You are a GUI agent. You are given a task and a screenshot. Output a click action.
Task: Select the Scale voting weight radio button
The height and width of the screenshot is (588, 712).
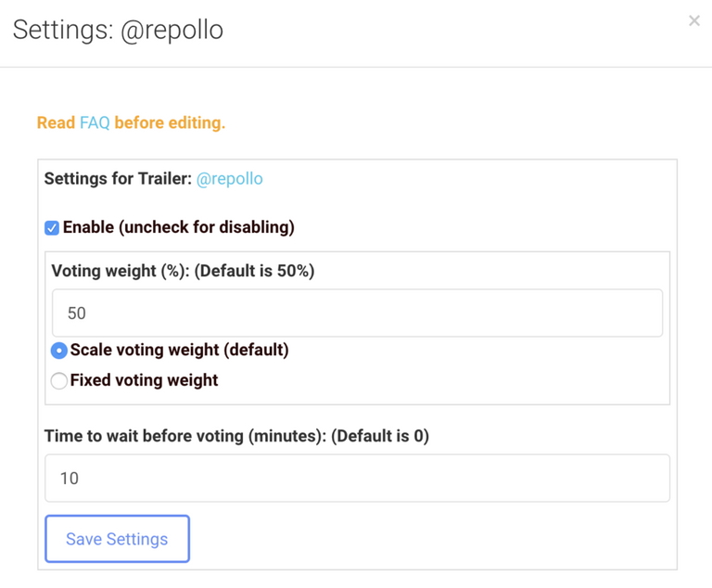pos(59,351)
